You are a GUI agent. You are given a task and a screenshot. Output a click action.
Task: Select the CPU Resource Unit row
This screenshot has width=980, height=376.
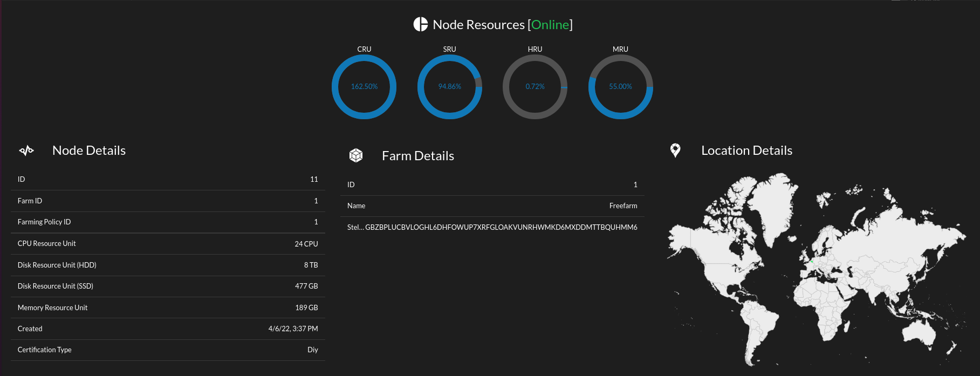click(x=168, y=243)
